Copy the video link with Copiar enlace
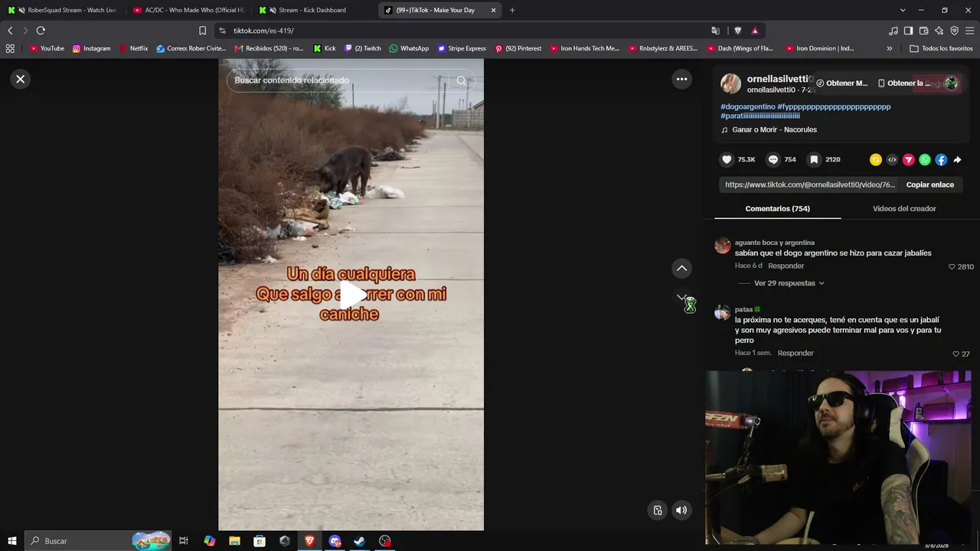980x551 pixels. (930, 184)
